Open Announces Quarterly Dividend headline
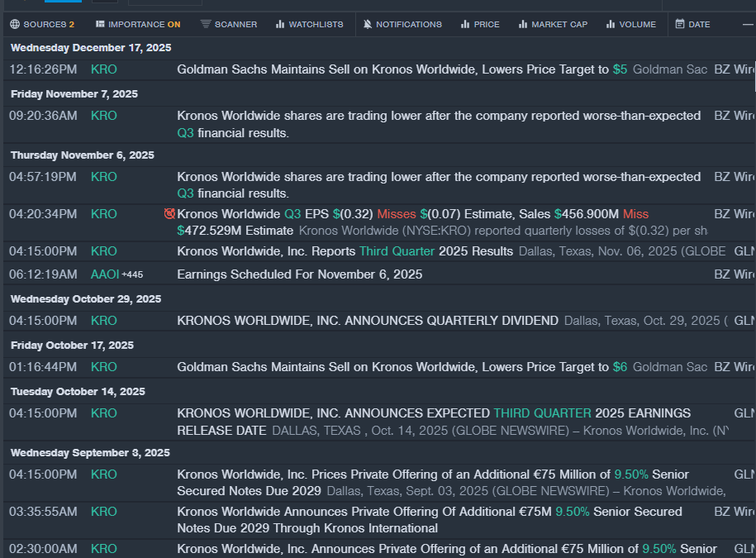 click(368, 321)
